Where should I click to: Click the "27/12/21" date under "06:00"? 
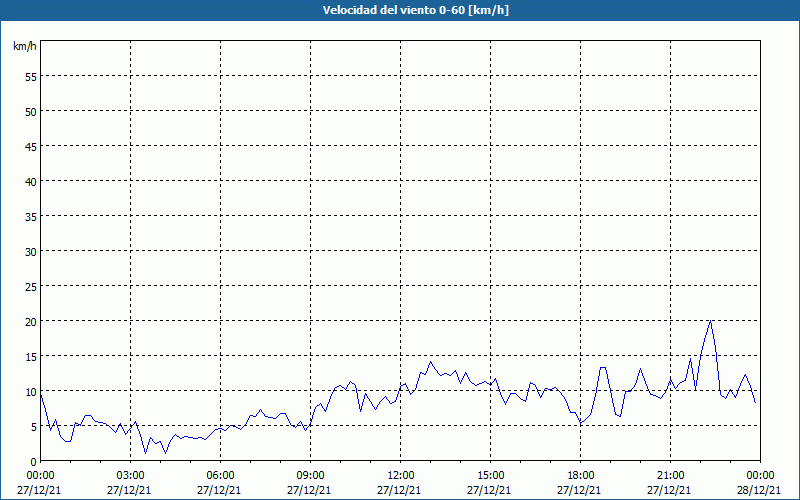click(219, 490)
